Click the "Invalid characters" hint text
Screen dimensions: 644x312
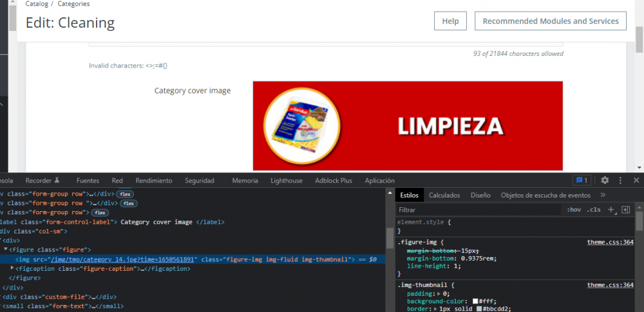128,65
